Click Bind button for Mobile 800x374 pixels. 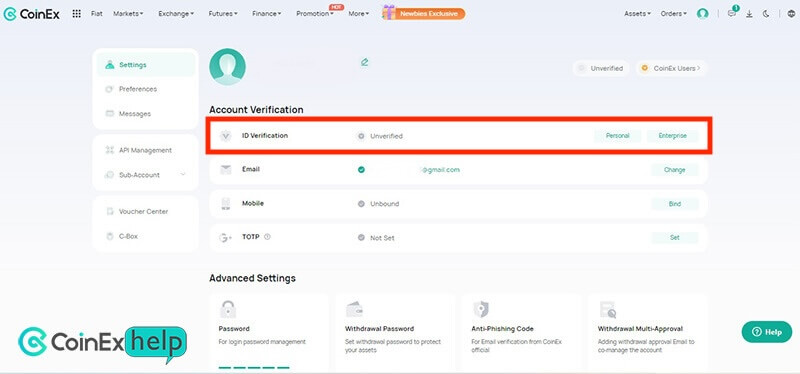coord(674,204)
